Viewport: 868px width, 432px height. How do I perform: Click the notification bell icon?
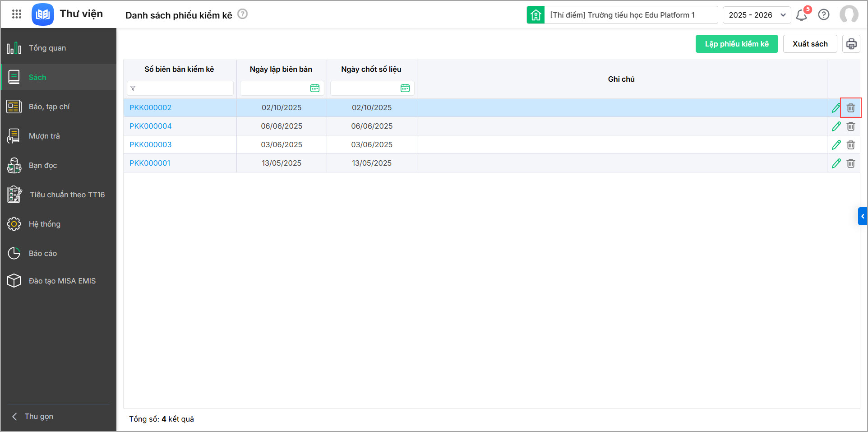coord(801,15)
